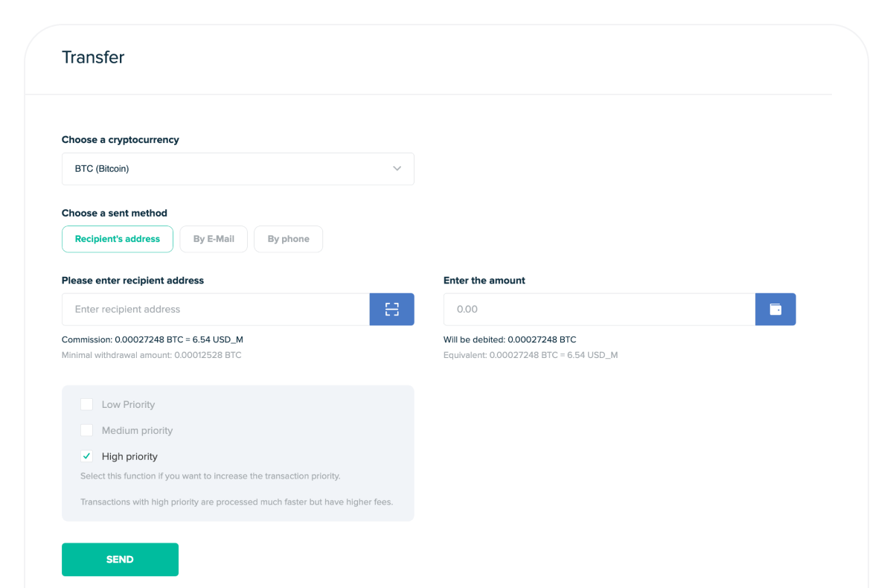Viewport: 893px width, 588px height.
Task: Click the 'Select this function' hint text
Action: (x=210, y=476)
